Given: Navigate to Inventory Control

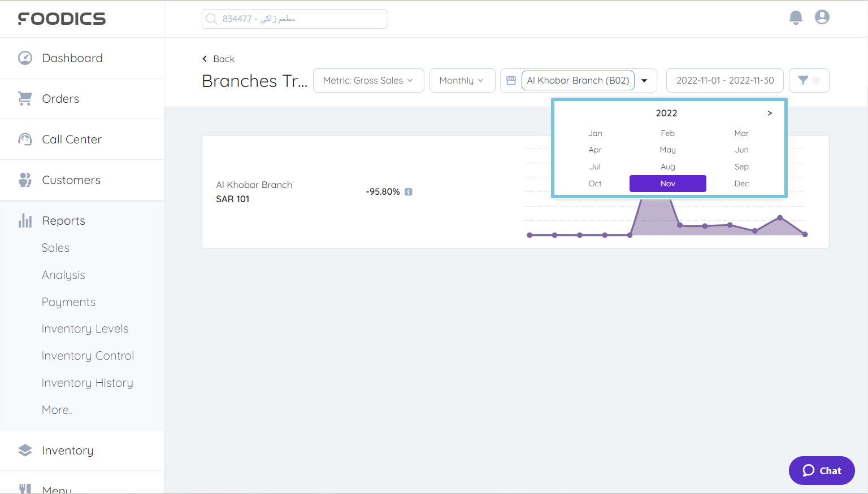Looking at the screenshot, I should [x=88, y=356].
